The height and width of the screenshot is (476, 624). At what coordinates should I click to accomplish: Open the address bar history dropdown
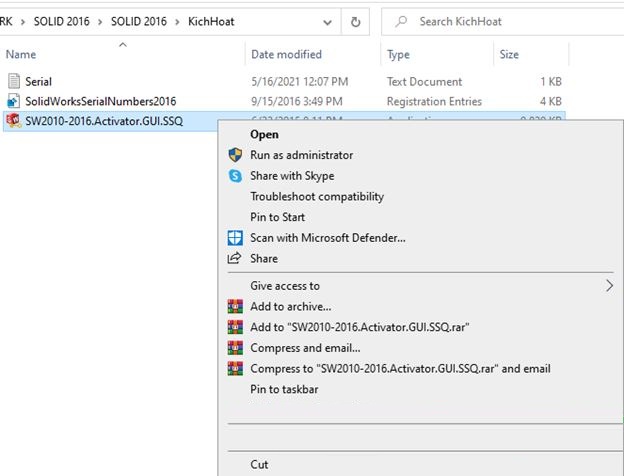point(328,22)
